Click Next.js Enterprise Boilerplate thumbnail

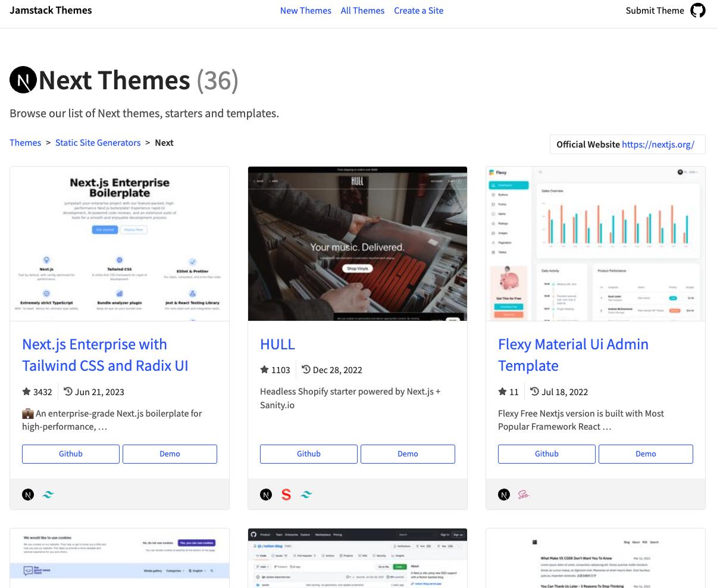(x=120, y=244)
